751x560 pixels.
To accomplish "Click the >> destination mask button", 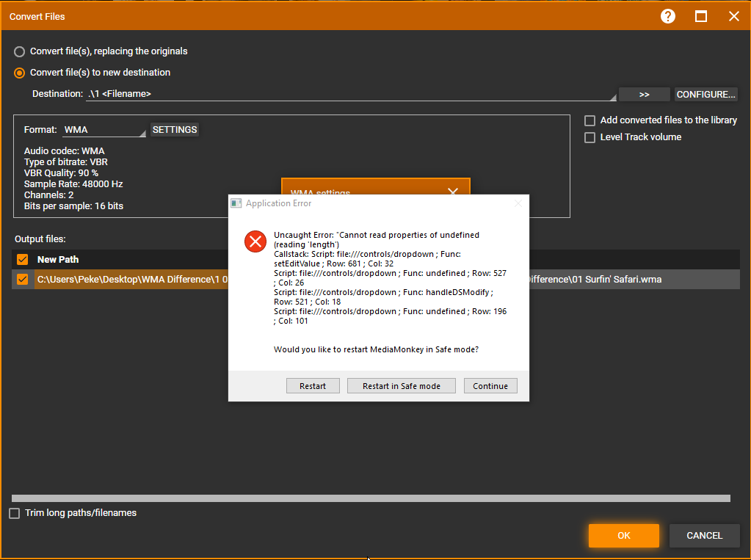I will pyautogui.click(x=644, y=95).
